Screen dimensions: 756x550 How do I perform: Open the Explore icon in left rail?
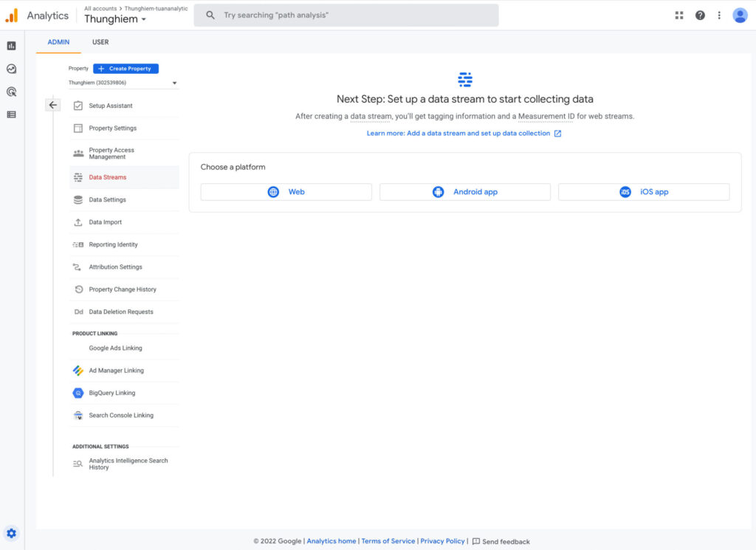click(11, 69)
